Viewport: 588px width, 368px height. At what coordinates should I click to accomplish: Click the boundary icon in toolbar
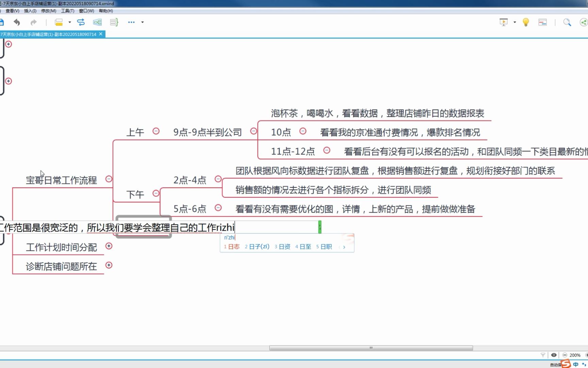click(x=97, y=22)
